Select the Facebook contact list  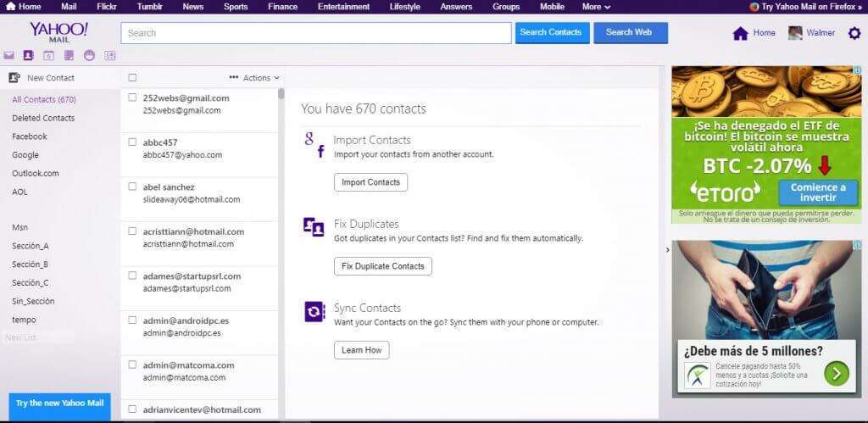pos(30,136)
